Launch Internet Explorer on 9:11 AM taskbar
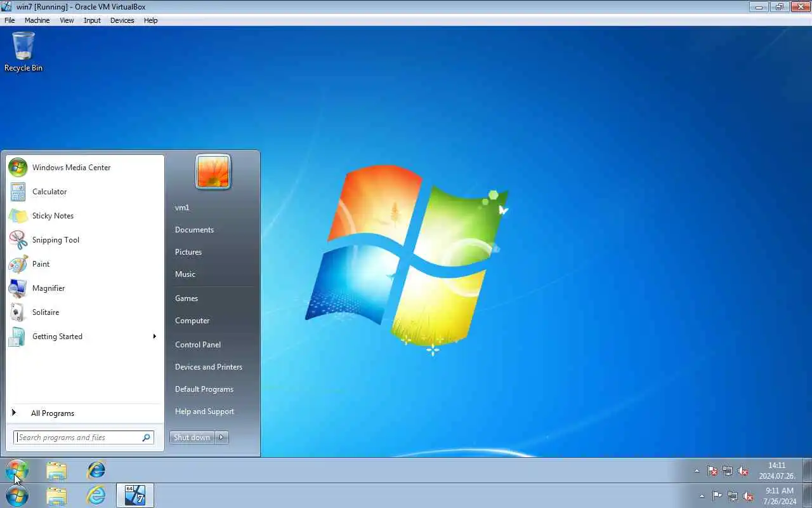Screen dimensions: 812x508 coord(96,495)
